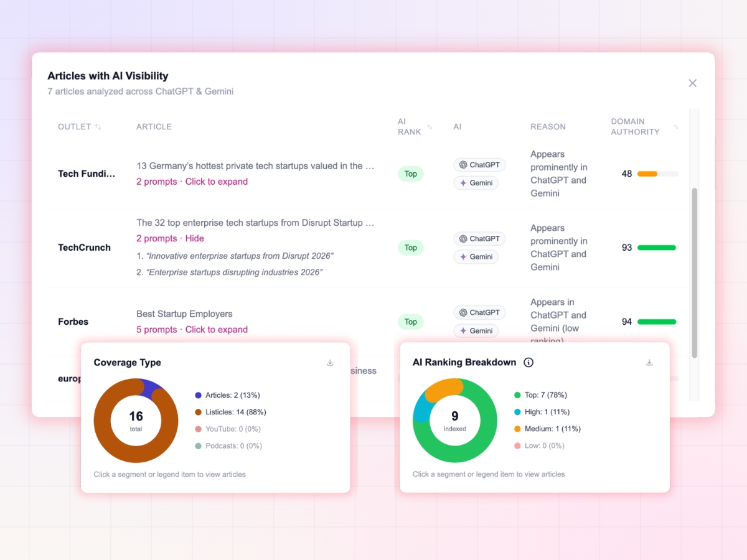Click the orange Medium donut segment

(x=444, y=390)
